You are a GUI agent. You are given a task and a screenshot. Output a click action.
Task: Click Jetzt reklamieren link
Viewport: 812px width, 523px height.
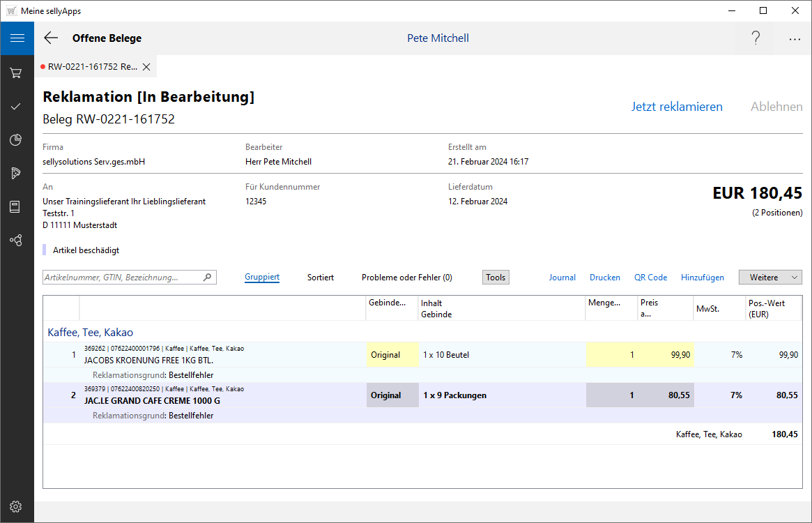tap(677, 107)
